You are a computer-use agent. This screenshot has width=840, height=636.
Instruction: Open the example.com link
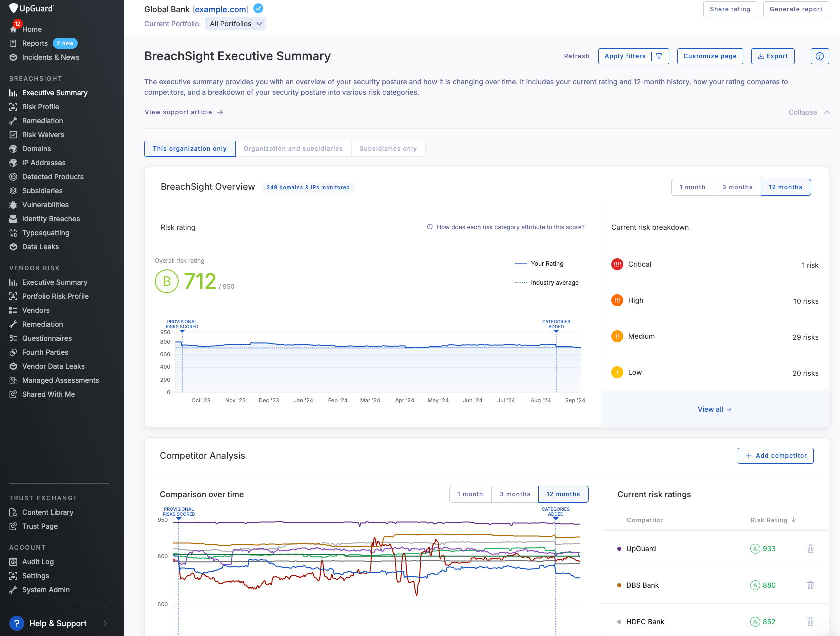[221, 9]
